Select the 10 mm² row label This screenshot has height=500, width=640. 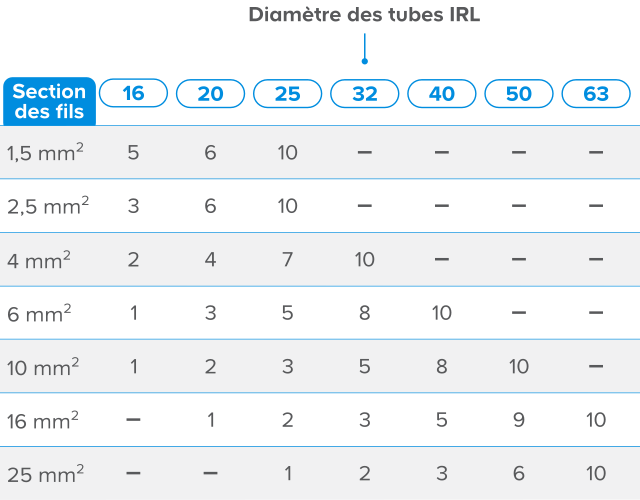pos(43,366)
